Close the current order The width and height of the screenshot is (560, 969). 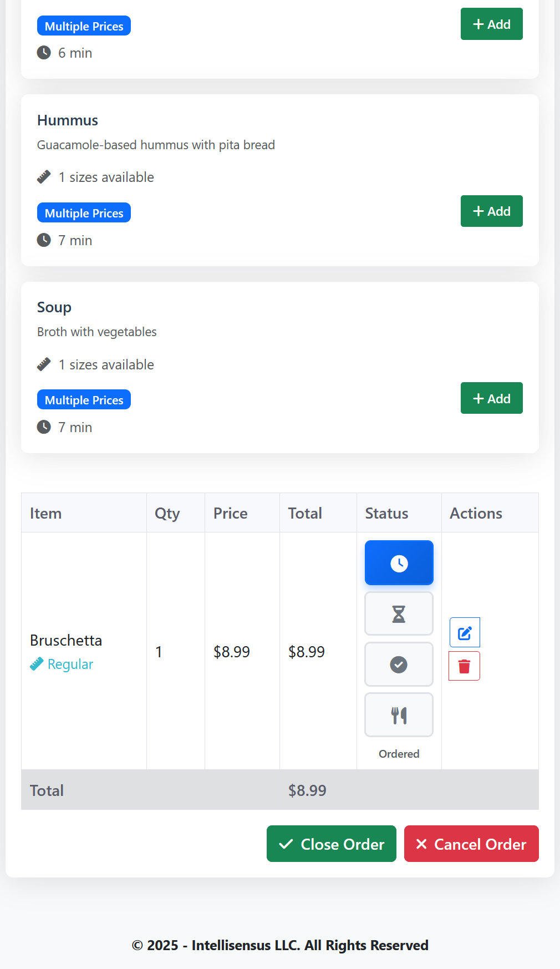pyautogui.click(x=331, y=844)
